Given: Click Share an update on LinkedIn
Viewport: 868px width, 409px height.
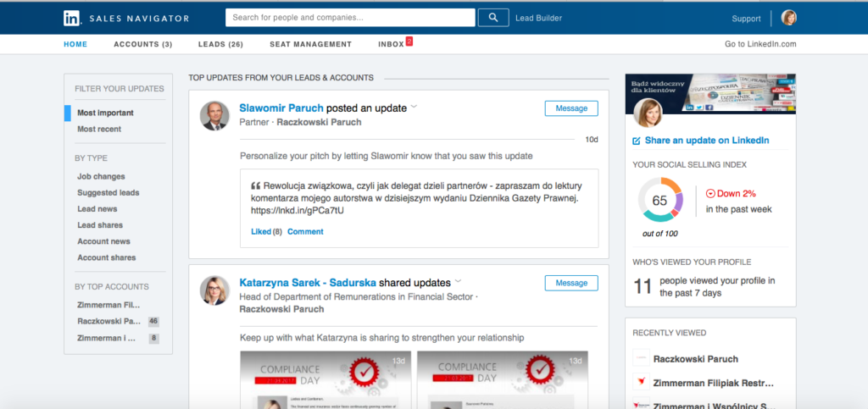Looking at the screenshot, I should coord(707,141).
